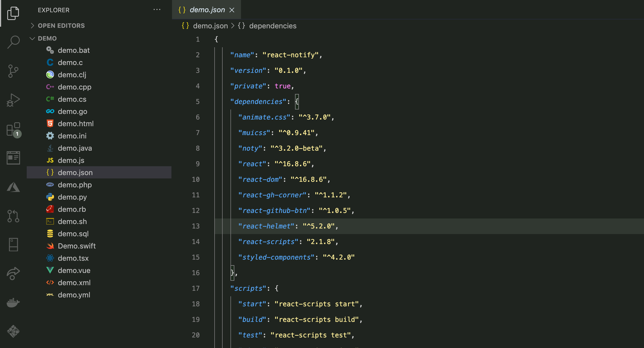Open the Live Share arrow icon
Screen dimensions: 644x348
(x=13, y=274)
